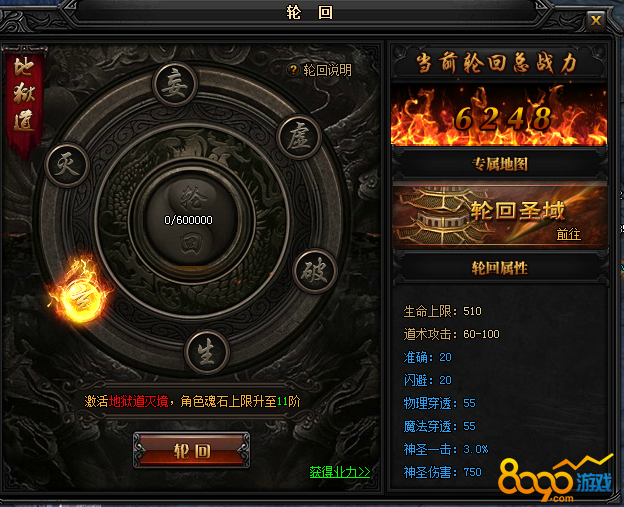
Task: Select the 虚 realm node
Action: pos(299,136)
